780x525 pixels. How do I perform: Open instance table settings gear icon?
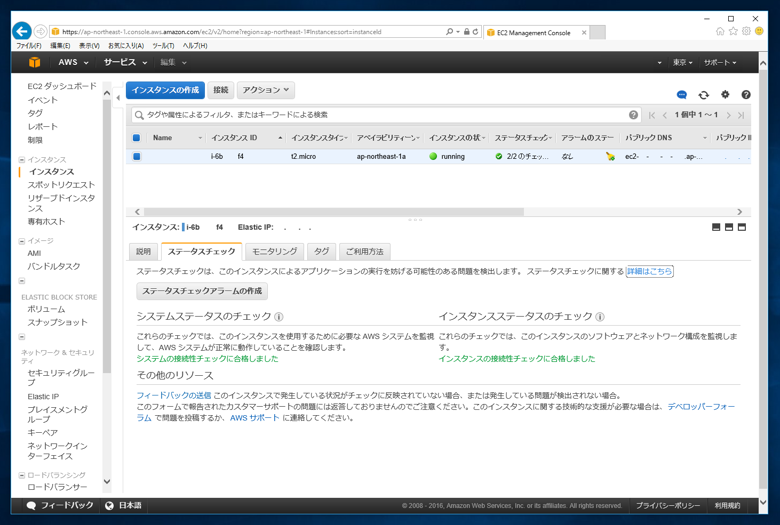[x=725, y=94]
